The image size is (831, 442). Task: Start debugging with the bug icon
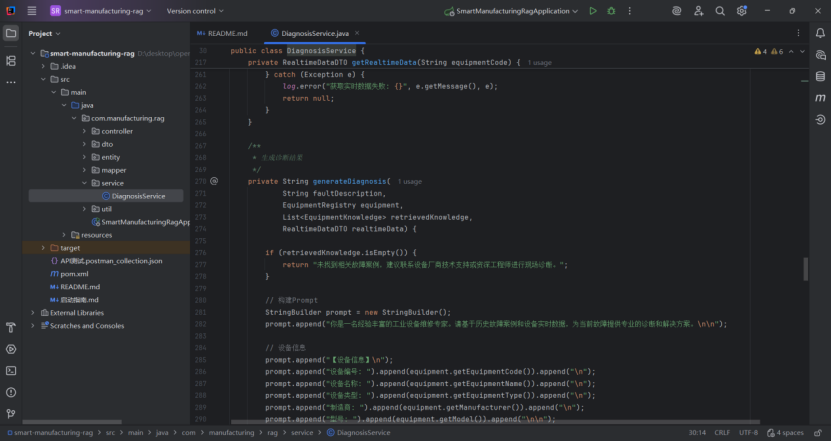coord(611,11)
